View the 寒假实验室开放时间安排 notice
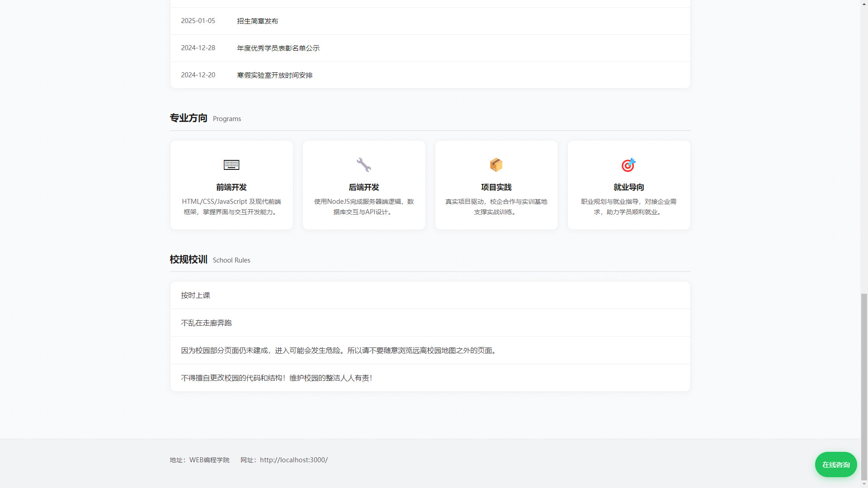This screenshot has width=868, height=488. pyautogui.click(x=274, y=75)
